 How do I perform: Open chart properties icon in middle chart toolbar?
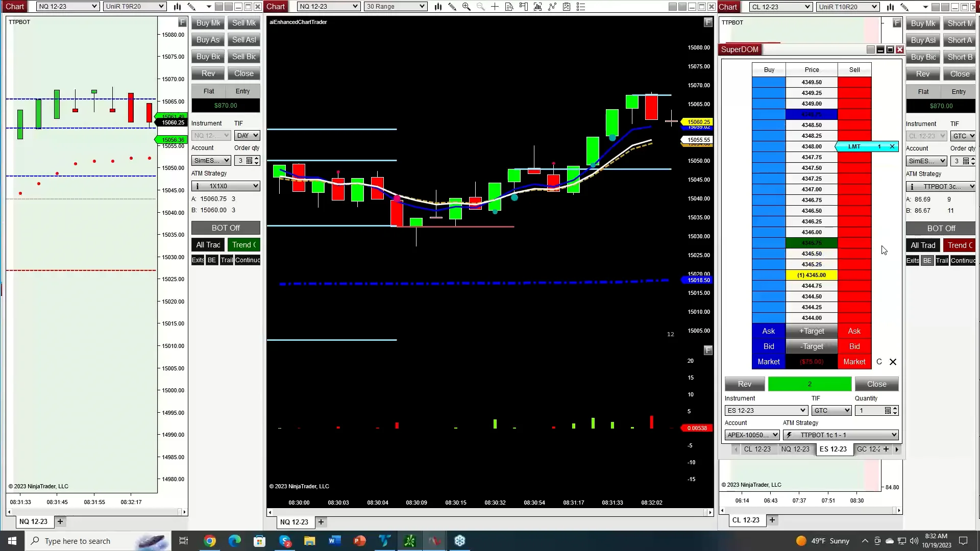click(566, 7)
